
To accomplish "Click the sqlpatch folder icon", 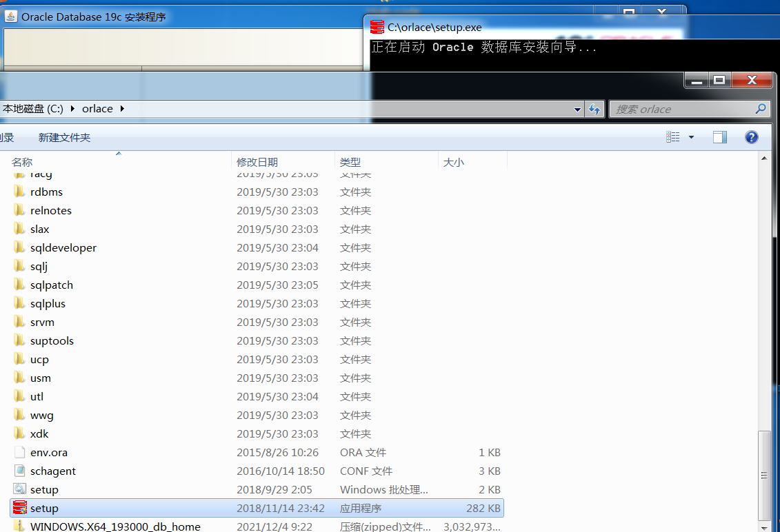I will [19, 285].
